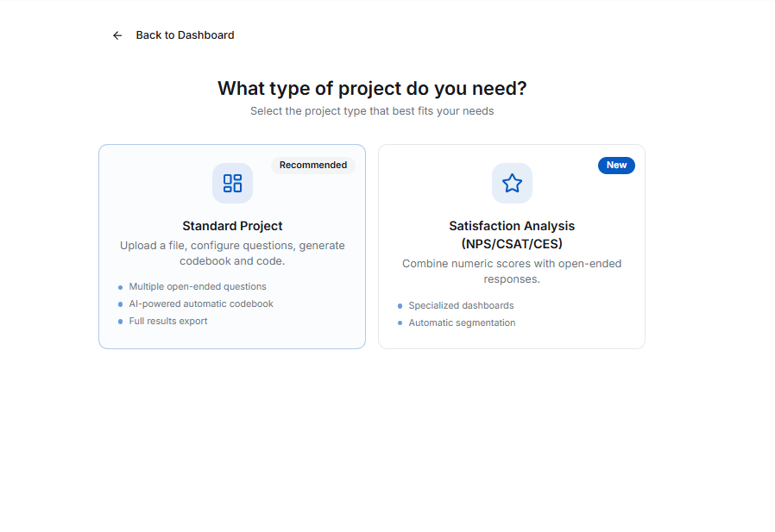Click the "Specialized dashboards" feature

[x=461, y=305]
